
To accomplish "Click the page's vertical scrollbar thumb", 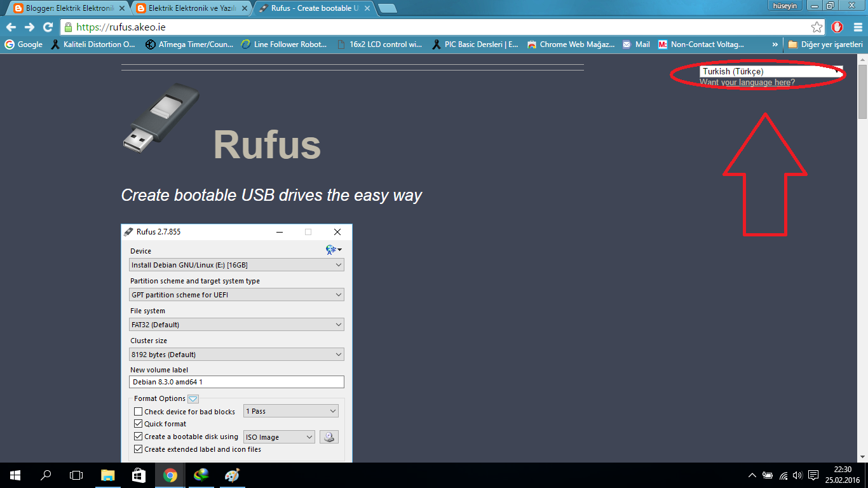I will [862, 91].
